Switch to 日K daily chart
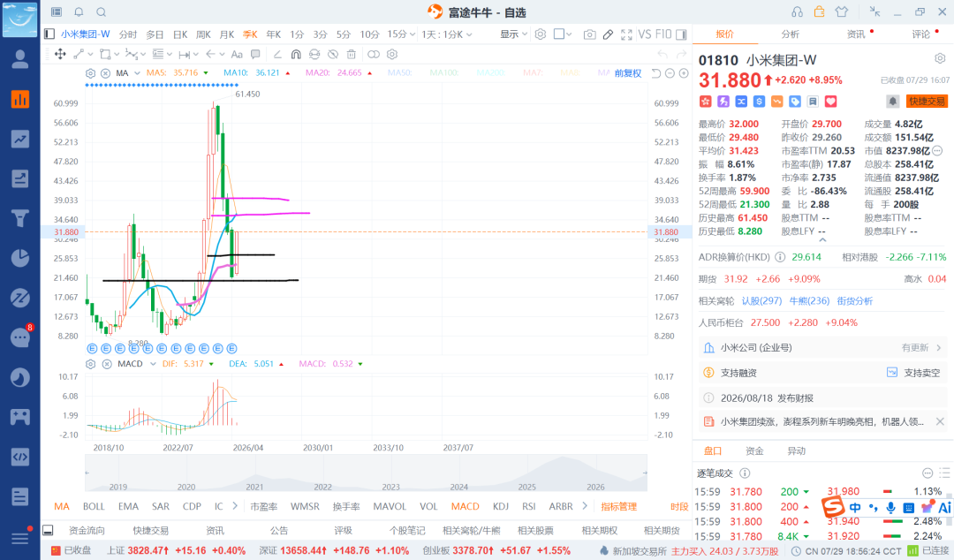The height and width of the screenshot is (560, 954). click(180, 34)
